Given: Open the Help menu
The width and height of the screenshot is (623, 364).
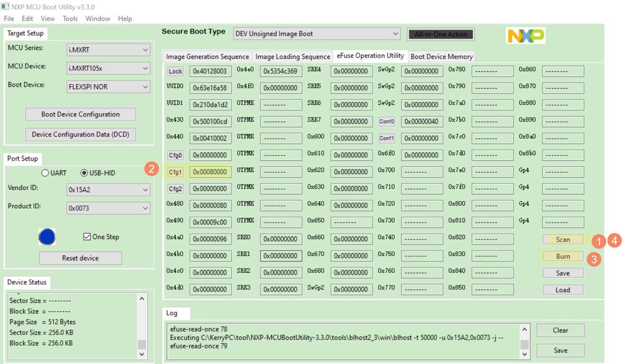Looking at the screenshot, I should tap(125, 19).
